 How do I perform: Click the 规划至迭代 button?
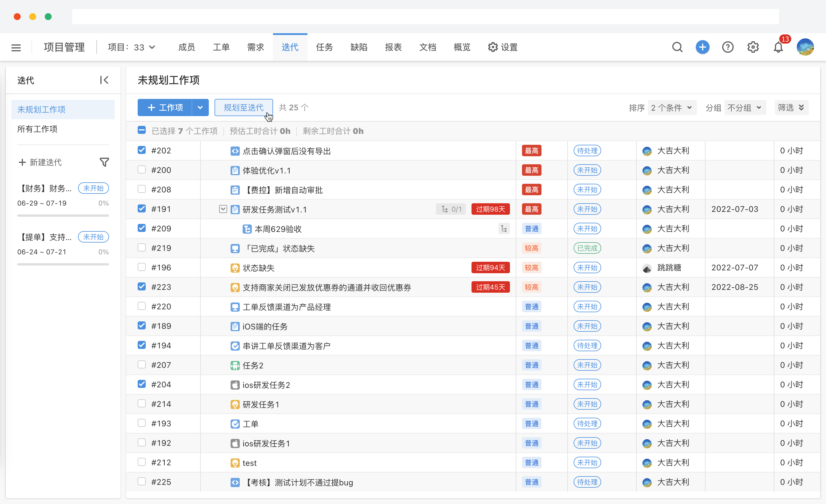[243, 107]
